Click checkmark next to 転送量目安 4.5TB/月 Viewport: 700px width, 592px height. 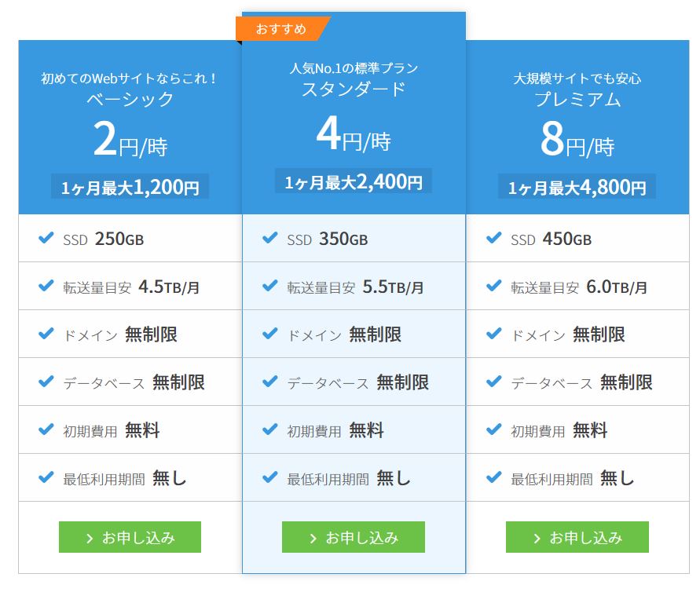coord(46,286)
